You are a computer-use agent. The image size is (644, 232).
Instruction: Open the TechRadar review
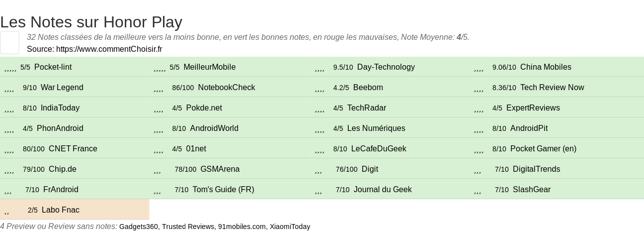tap(367, 108)
